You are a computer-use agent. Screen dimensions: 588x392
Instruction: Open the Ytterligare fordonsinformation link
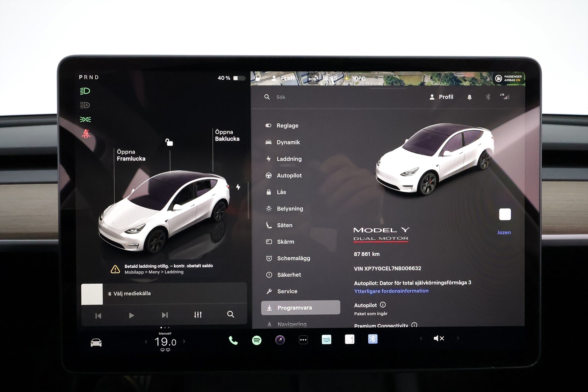coord(391,291)
